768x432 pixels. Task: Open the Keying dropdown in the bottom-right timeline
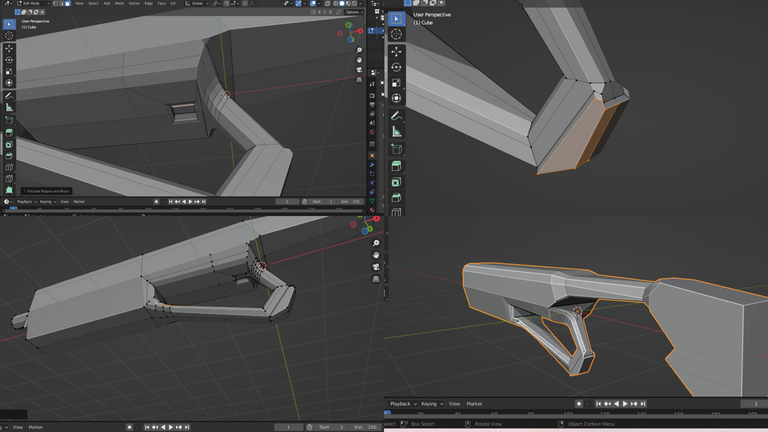432,404
